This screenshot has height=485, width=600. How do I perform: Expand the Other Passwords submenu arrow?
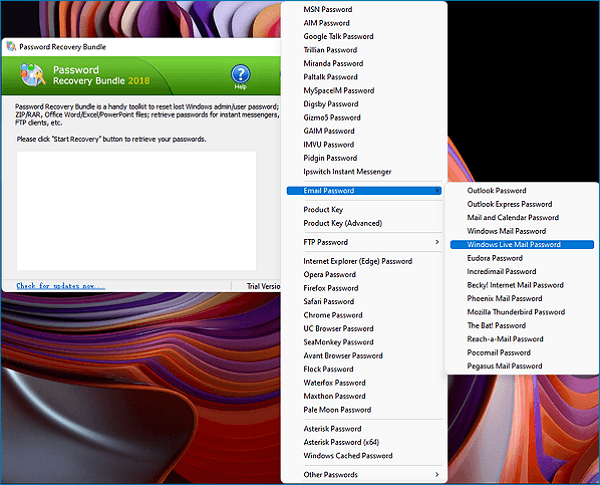coord(437,474)
